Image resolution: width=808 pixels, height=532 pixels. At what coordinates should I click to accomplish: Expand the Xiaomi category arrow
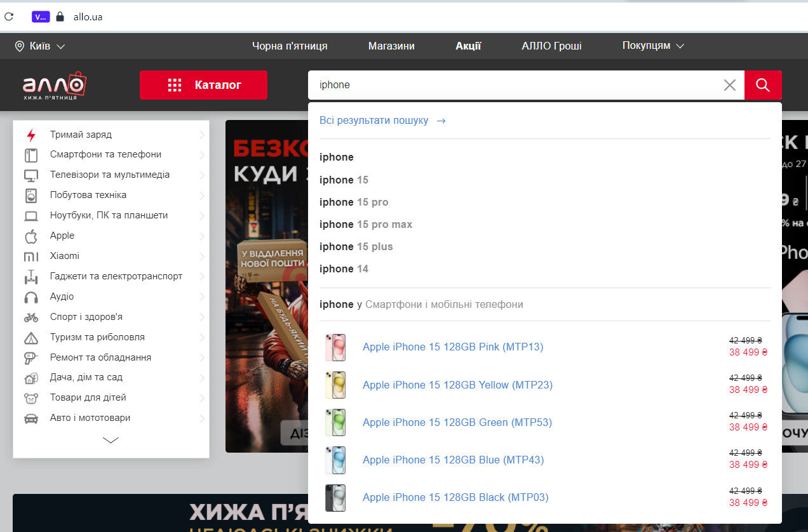point(202,256)
